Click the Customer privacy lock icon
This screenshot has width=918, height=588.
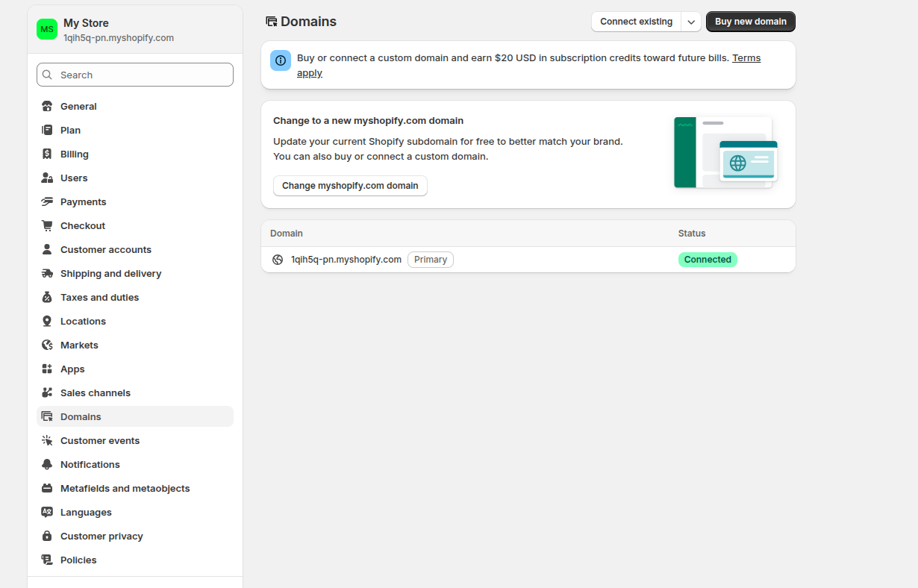47,536
